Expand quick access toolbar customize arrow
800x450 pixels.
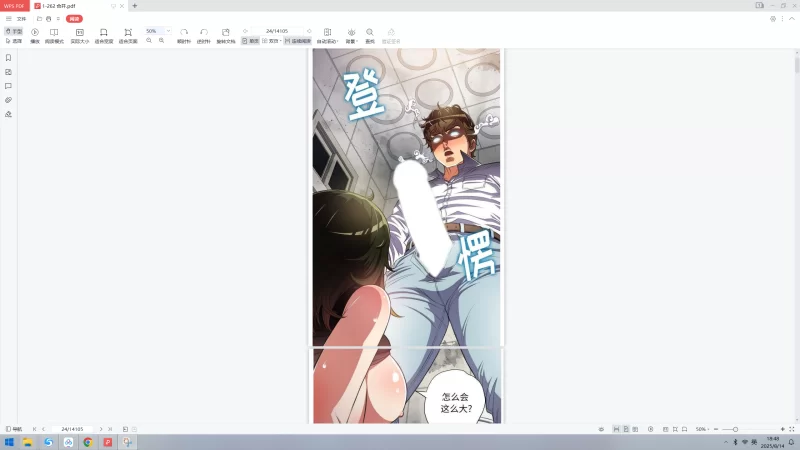(58, 19)
